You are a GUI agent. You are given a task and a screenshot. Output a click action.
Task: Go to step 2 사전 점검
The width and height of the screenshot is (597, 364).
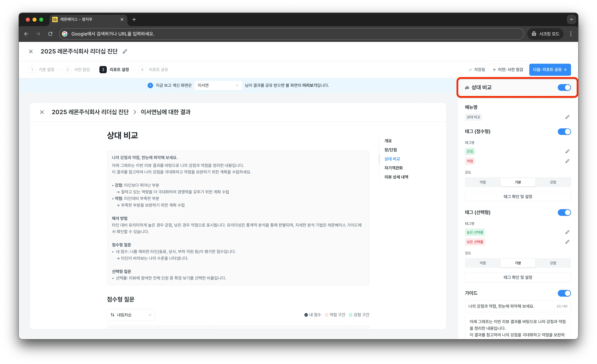(x=77, y=70)
